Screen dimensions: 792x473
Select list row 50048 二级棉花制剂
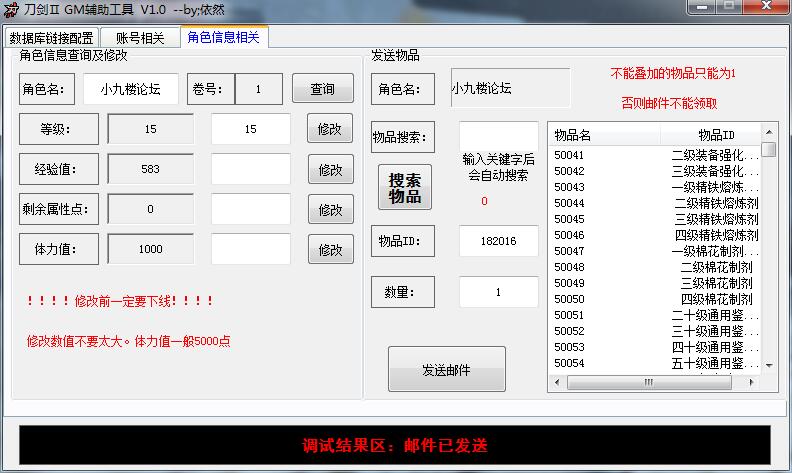click(x=655, y=267)
